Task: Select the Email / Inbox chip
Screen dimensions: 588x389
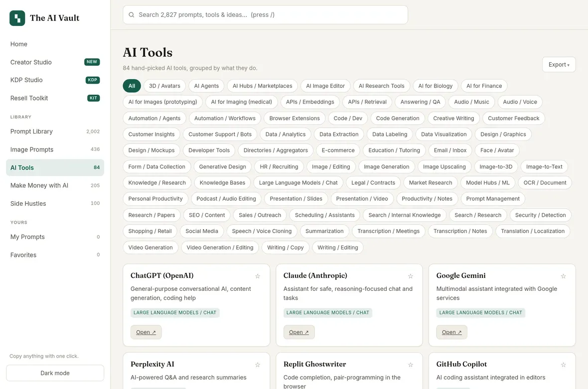Action: (x=450, y=150)
